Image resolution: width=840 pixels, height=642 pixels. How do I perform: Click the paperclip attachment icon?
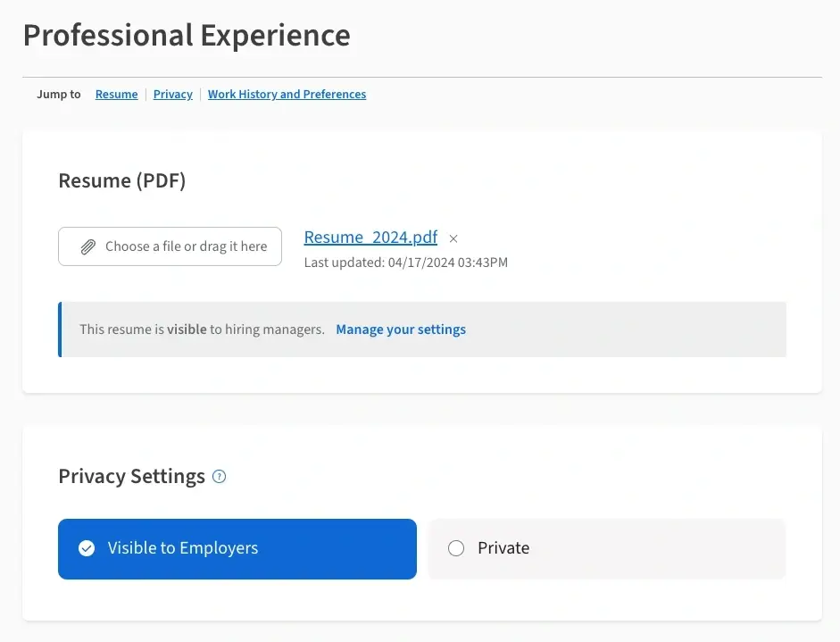click(x=87, y=246)
